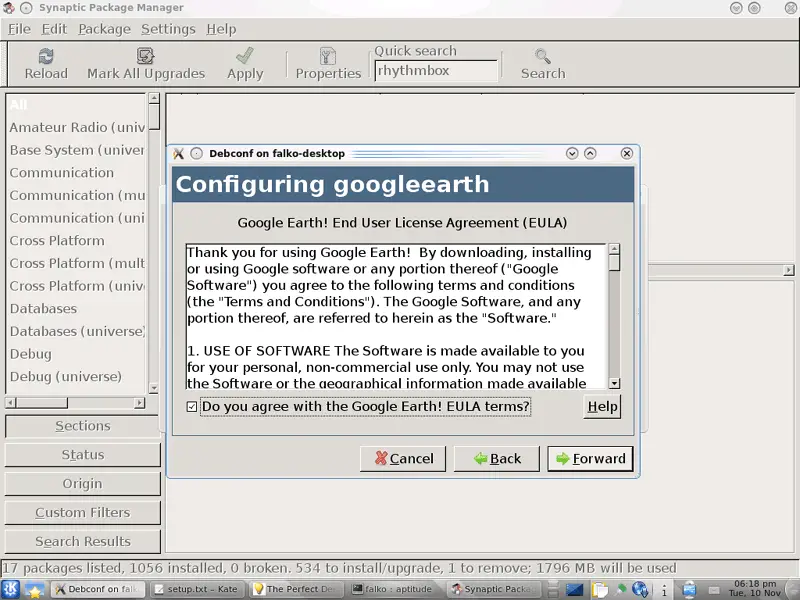
Task: Go Back in the Debconf dialog
Action: coord(497,459)
